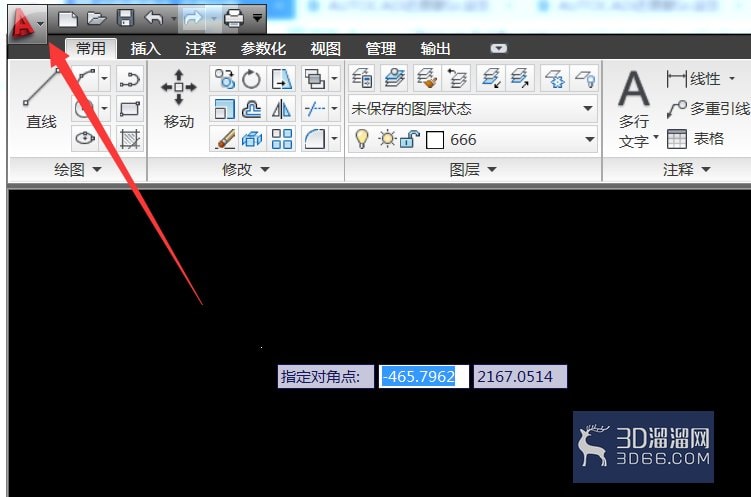Select the Copy tool in modify panel
751x497 pixels.
[224, 79]
